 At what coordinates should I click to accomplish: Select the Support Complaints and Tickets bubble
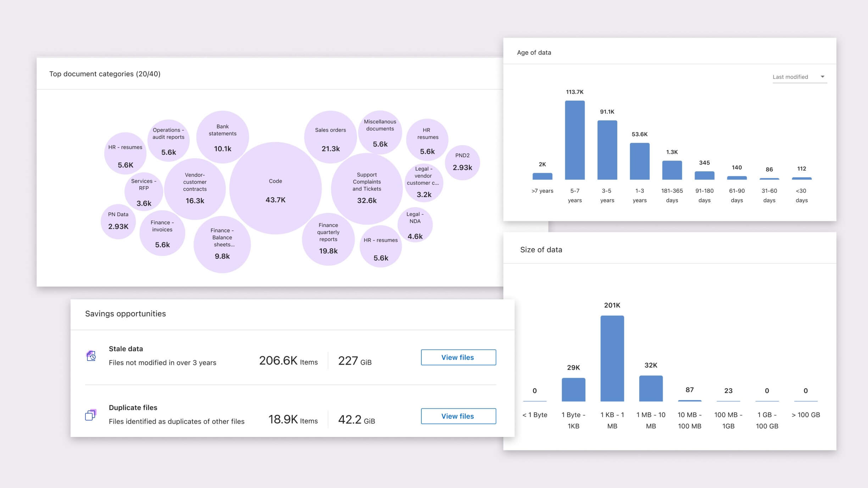(x=367, y=189)
